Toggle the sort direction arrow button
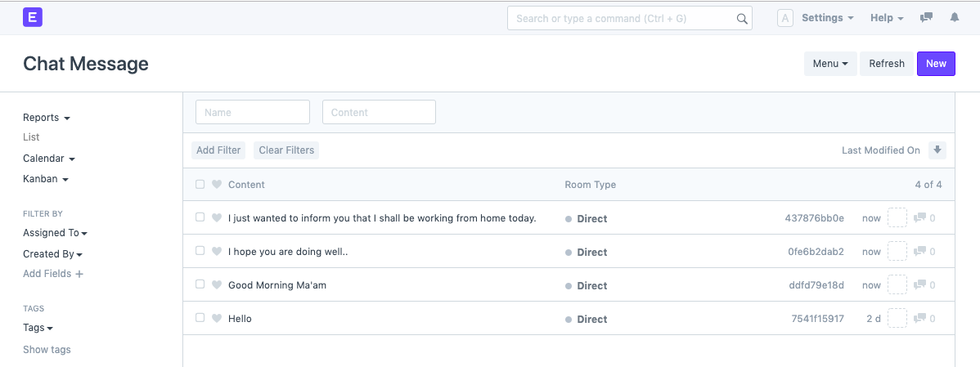The height and width of the screenshot is (367, 980). click(x=937, y=150)
